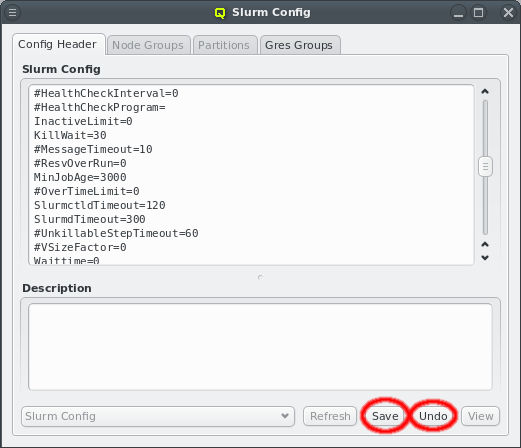
Task: Undo the configuration changes
Action: 433,416
